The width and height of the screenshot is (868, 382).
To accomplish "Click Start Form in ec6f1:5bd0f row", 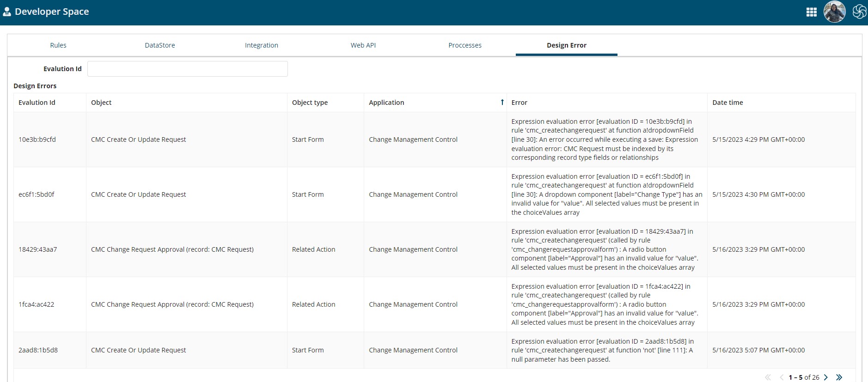I will click(308, 194).
